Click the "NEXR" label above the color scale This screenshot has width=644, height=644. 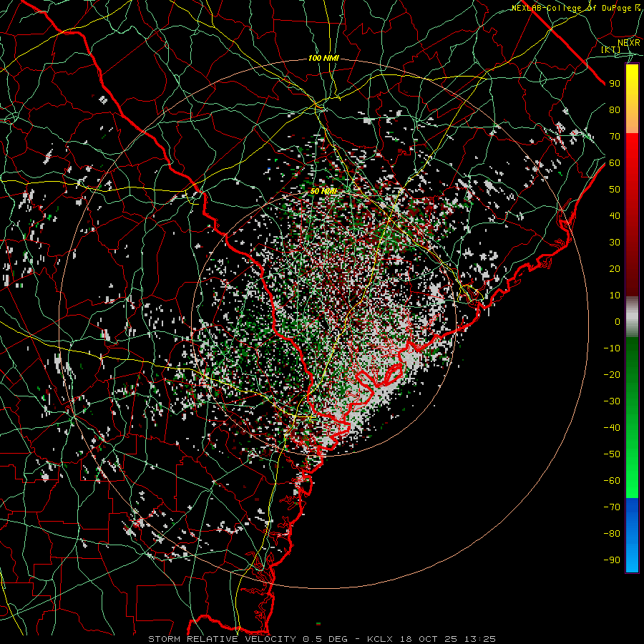pos(629,43)
